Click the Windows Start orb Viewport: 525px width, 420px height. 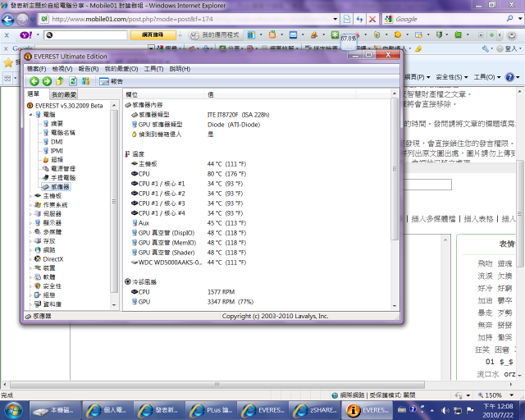13,409
